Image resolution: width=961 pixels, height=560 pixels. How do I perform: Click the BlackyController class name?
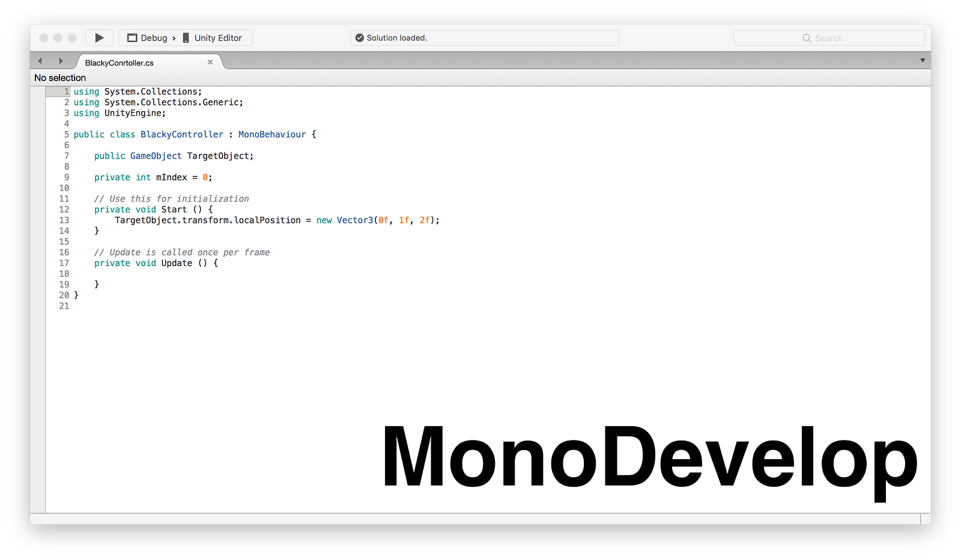[182, 134]
